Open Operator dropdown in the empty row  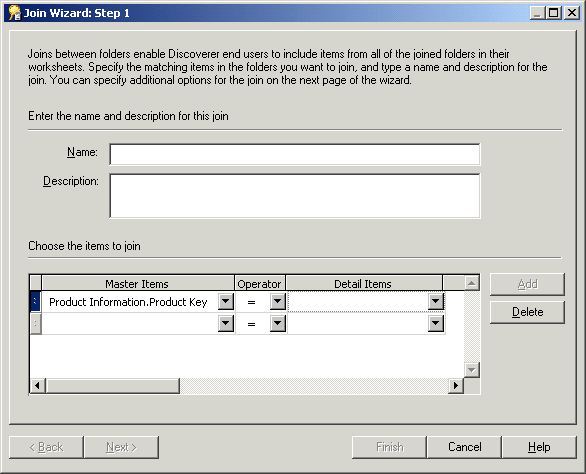click(x=278, y=323)
